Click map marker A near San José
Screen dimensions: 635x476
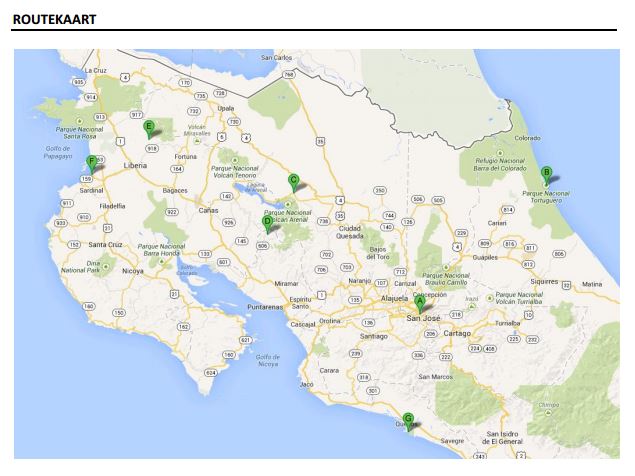coord(420,304)
